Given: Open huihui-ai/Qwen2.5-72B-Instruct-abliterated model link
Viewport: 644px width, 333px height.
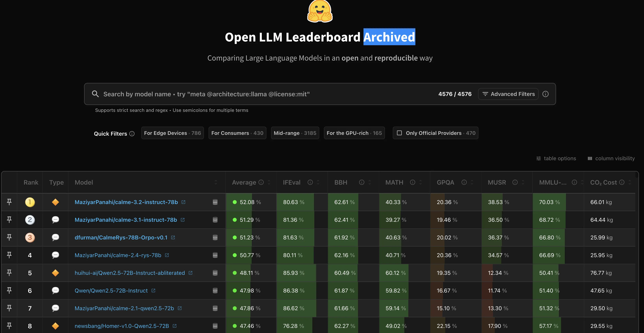Looking at the screenshot, I should [130, 273].
